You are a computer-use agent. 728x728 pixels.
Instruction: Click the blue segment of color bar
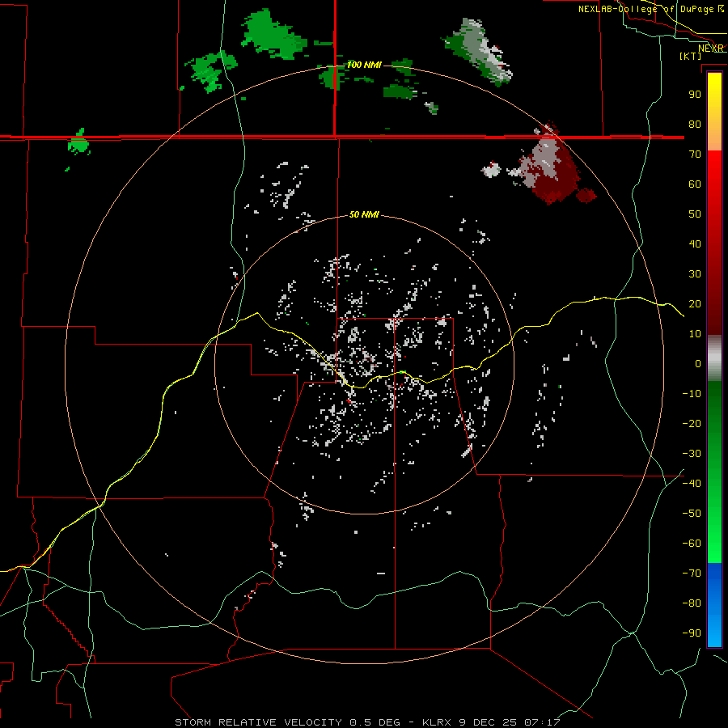714,605
